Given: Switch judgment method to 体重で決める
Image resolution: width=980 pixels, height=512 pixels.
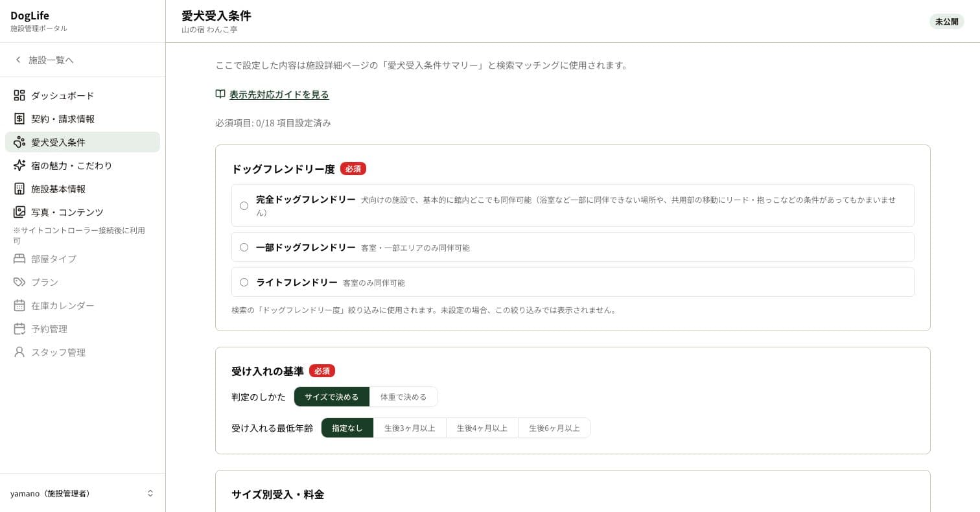Looking at the screenshot, I should [403, 397].
